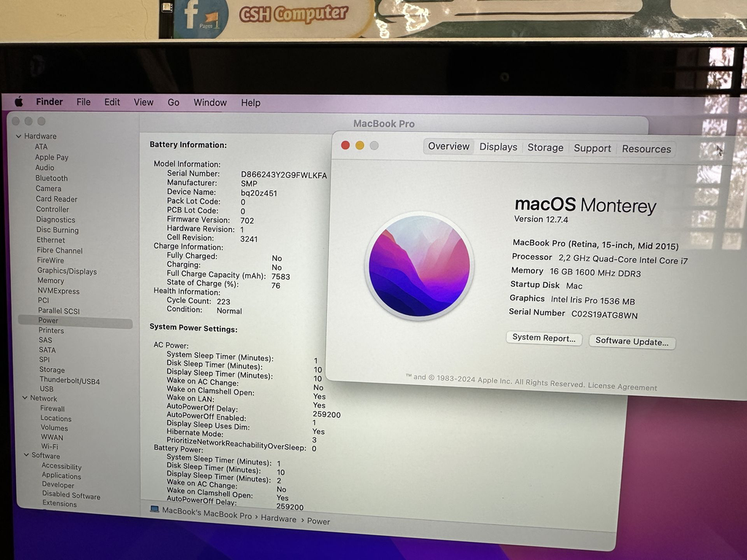This screenshot has width=747, height=560.
Task: Select Graphics/Displays in the sidebar
Action: (x=67, y=271)
